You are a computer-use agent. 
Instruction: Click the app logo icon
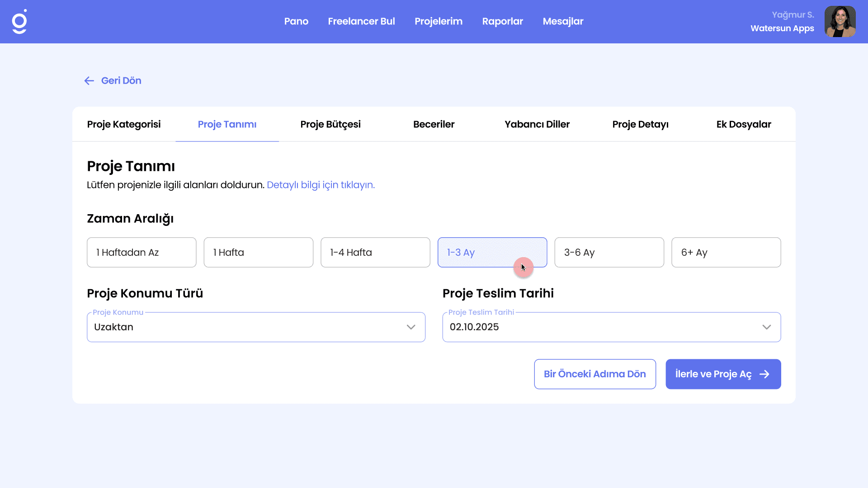point(19,22)
